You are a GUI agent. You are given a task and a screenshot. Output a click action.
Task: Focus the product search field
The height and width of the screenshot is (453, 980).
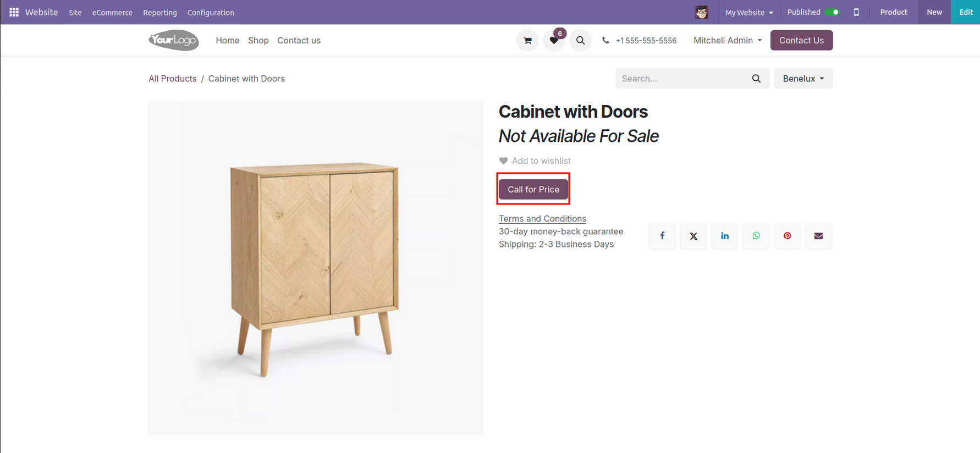point(682,79)
